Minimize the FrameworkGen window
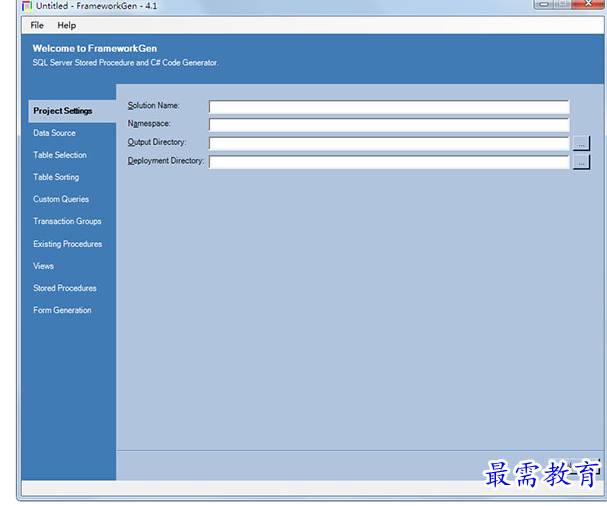Image resolution: width=607 pixels, height=506 pixels. tap(544, 4)
